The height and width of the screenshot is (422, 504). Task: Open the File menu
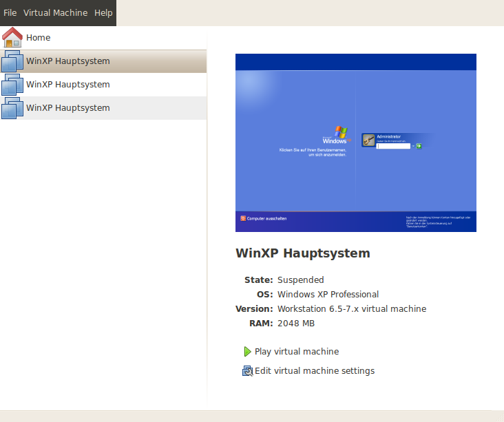[10, 13]
